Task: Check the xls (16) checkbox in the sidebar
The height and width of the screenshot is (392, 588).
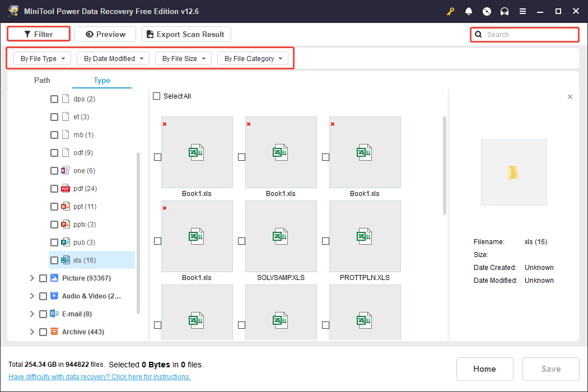Action: 54,260
